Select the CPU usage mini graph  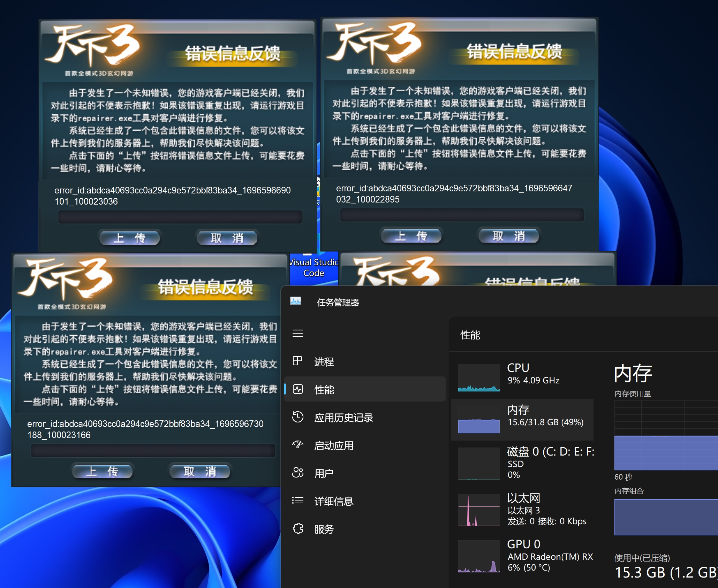pyautogui.click(x=479, y=377)
